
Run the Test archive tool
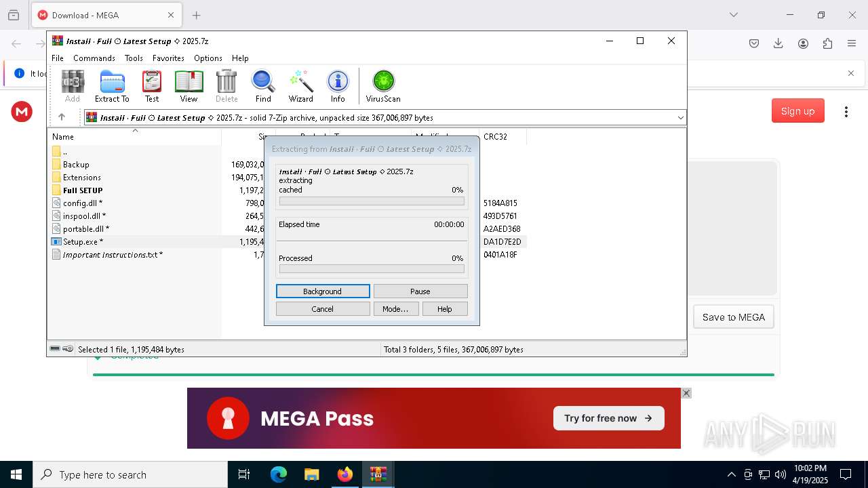click(152, 86)
